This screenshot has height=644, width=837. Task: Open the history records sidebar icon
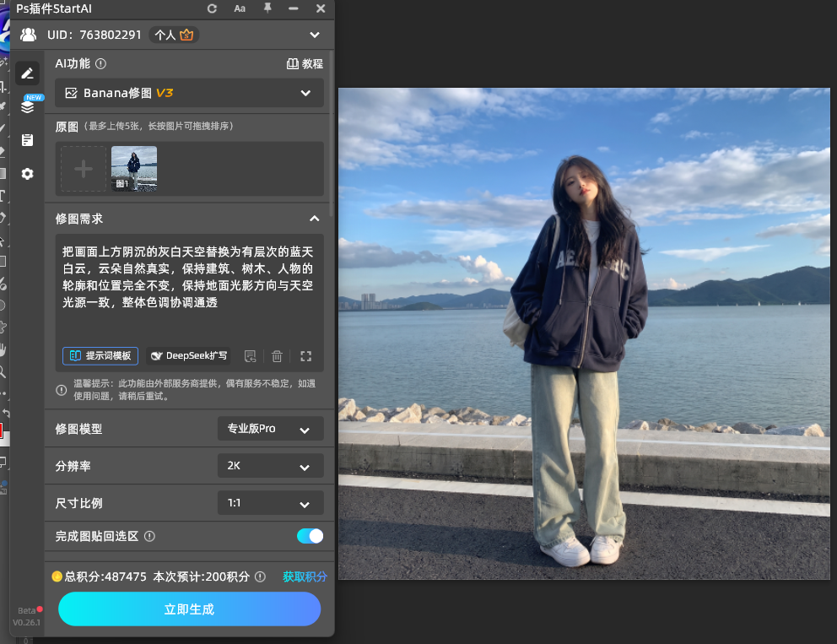(27, 140)
